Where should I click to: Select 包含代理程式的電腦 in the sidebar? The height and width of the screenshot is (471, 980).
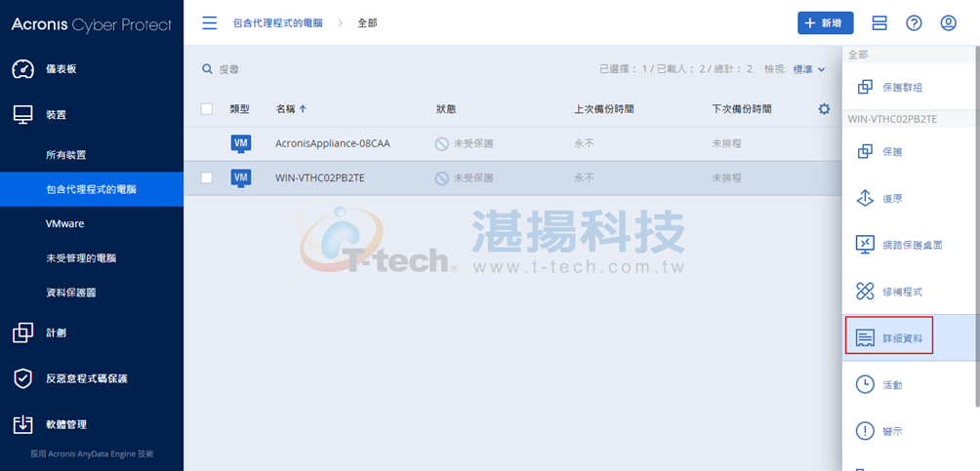tap(91, 189)
